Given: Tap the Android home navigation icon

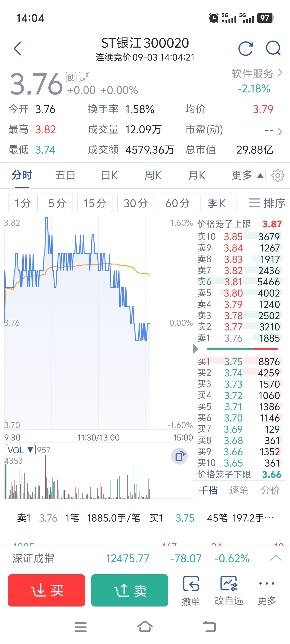Looking at the screenshot, I should tap(145, 627).
